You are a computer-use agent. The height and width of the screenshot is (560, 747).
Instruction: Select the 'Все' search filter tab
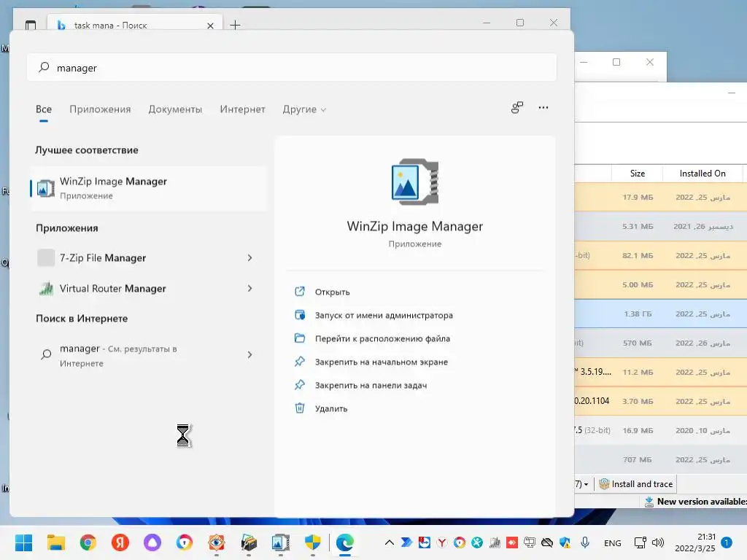[x=43, y=109]
